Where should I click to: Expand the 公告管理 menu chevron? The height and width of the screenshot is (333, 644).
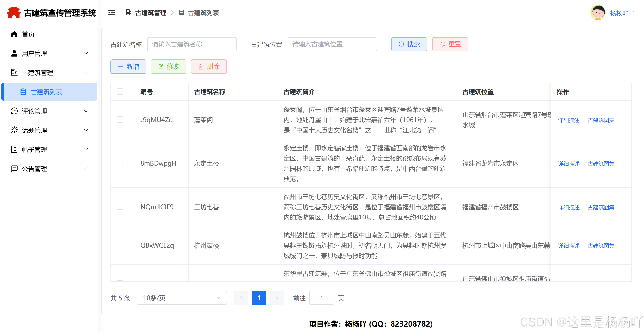point(86,169)
